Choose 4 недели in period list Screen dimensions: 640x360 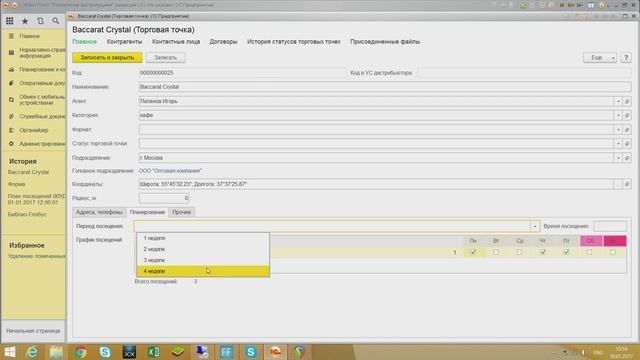[203, 271]
